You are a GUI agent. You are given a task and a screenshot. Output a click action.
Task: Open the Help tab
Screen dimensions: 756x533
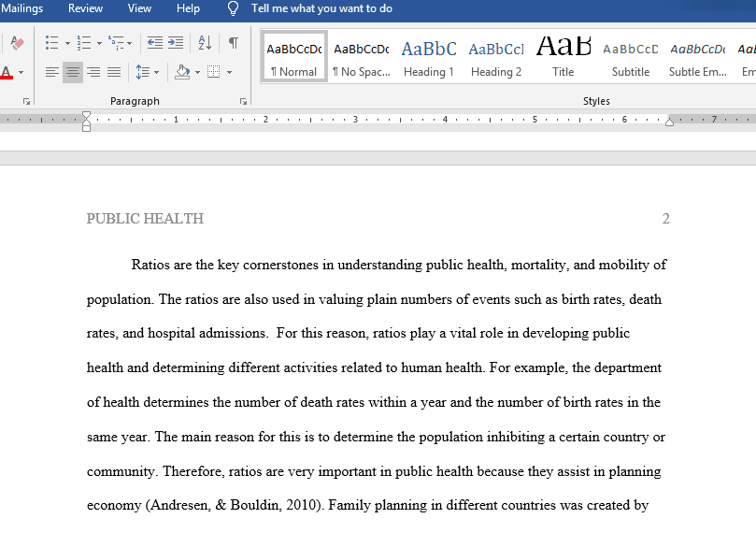(188, 8)
